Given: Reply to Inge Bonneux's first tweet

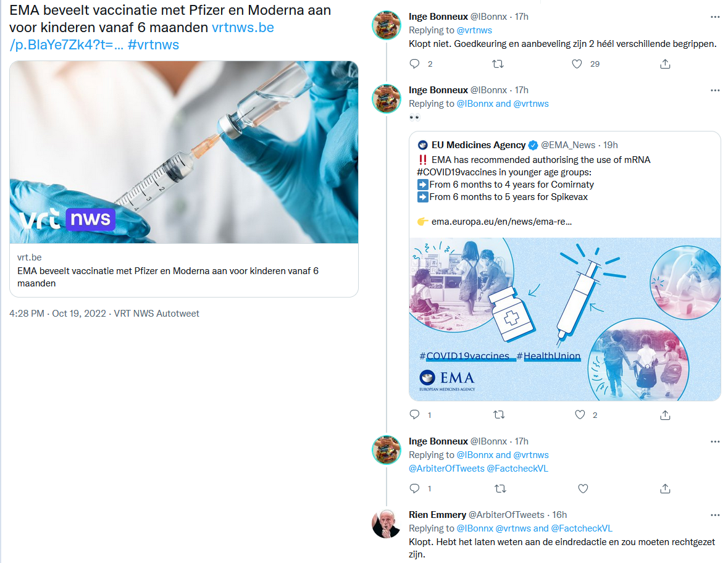Looking at the screenshot, I should 415,64.
